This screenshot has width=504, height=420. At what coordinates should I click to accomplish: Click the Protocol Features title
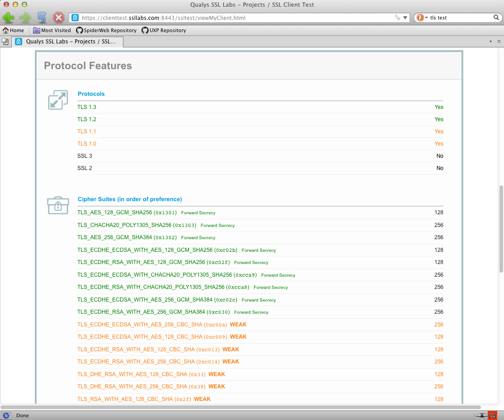click(88, 66)
